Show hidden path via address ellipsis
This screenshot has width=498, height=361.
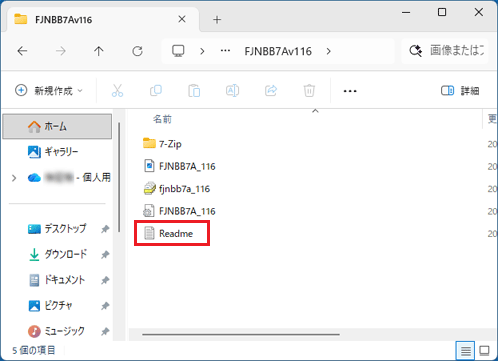click(x=225, y=51)
